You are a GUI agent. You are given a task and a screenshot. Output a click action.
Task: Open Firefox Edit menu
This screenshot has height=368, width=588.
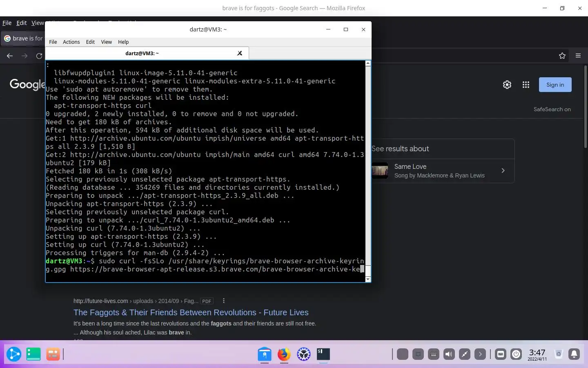coord(22,23)
